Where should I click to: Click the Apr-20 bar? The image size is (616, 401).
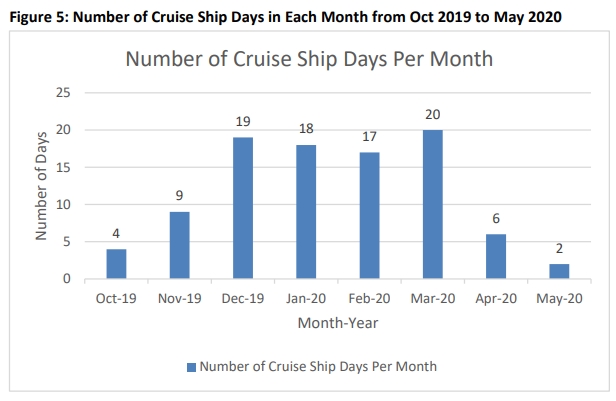[496, 256]
